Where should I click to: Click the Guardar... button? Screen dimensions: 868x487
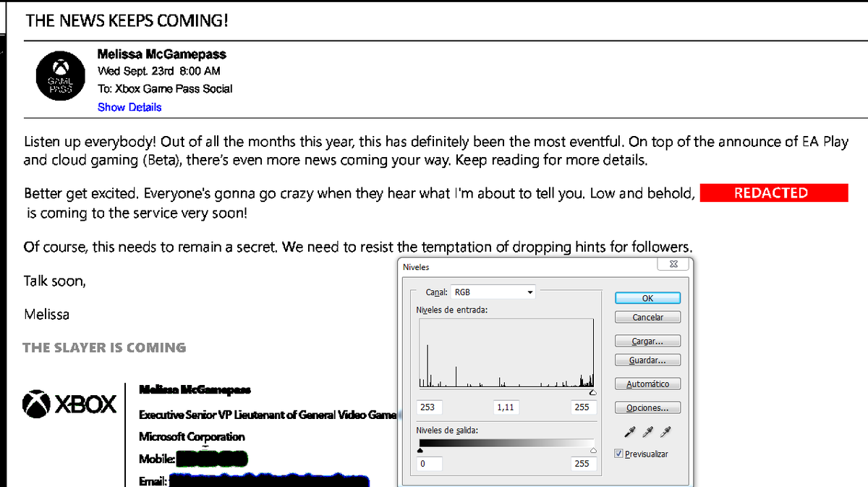point(647,360)
